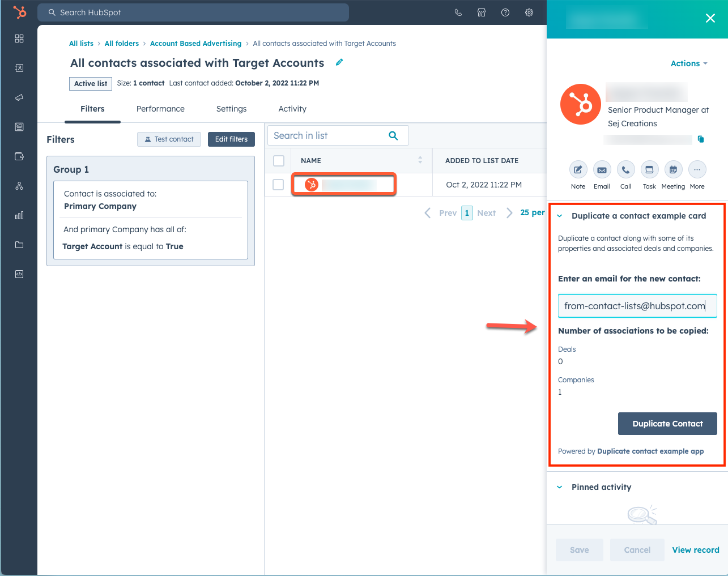Click the magnifier icon in Search in list
The width and height of the screenshot is (728, 576).
click(x=393, y=135)
